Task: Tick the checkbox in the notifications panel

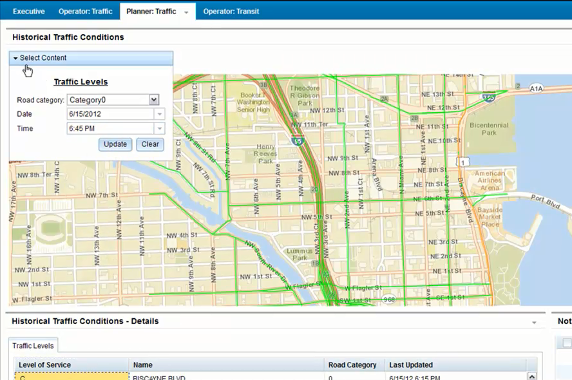Action: (x=567, y=343)
